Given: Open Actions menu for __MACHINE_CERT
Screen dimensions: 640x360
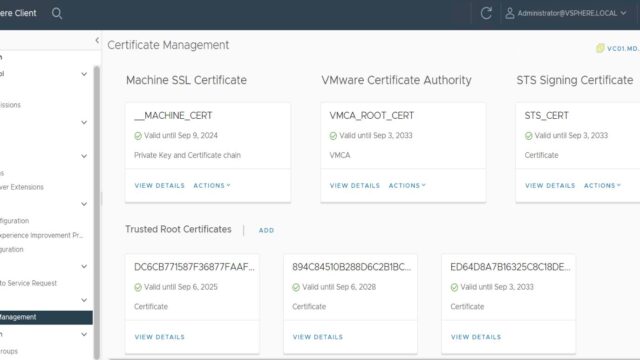Looking at the screenshot, I should coord(212,185).
